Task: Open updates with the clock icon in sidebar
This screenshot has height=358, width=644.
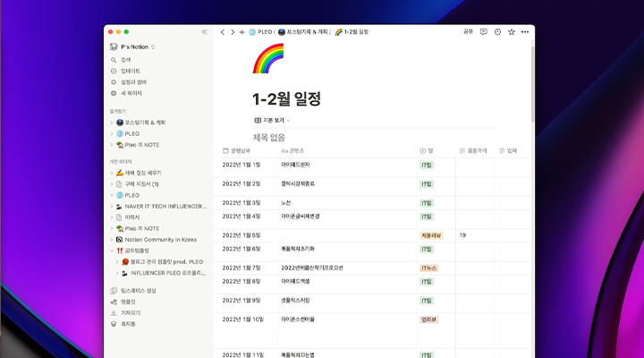Action: [114, 71]
